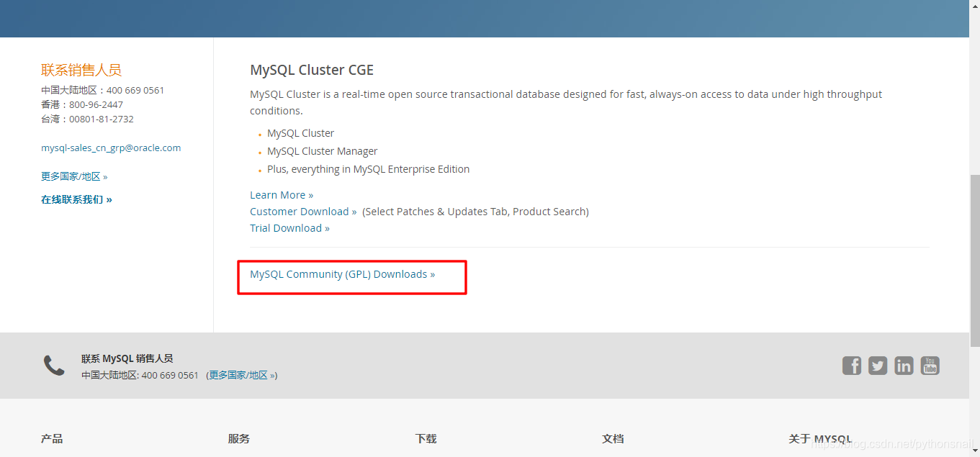Click the 服务 footer heading
The image size is (980, 457).
pos(239,438)
